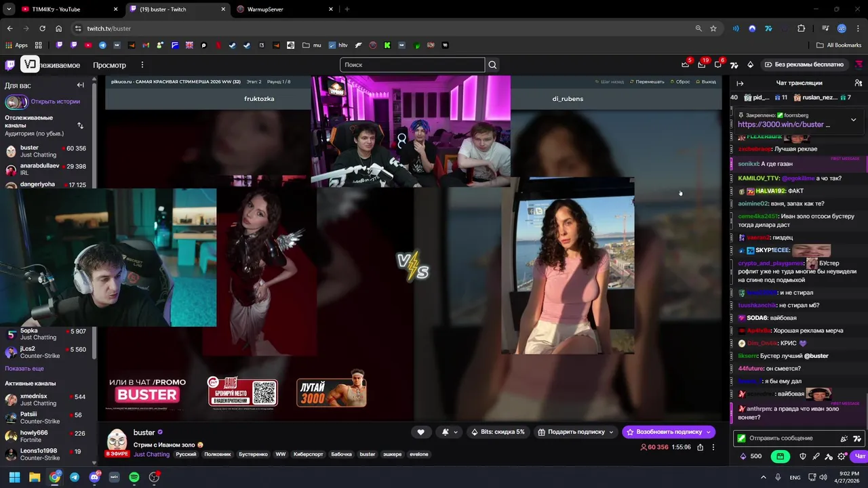Open the pinned 3000.win link

click(x=781, y=125)
